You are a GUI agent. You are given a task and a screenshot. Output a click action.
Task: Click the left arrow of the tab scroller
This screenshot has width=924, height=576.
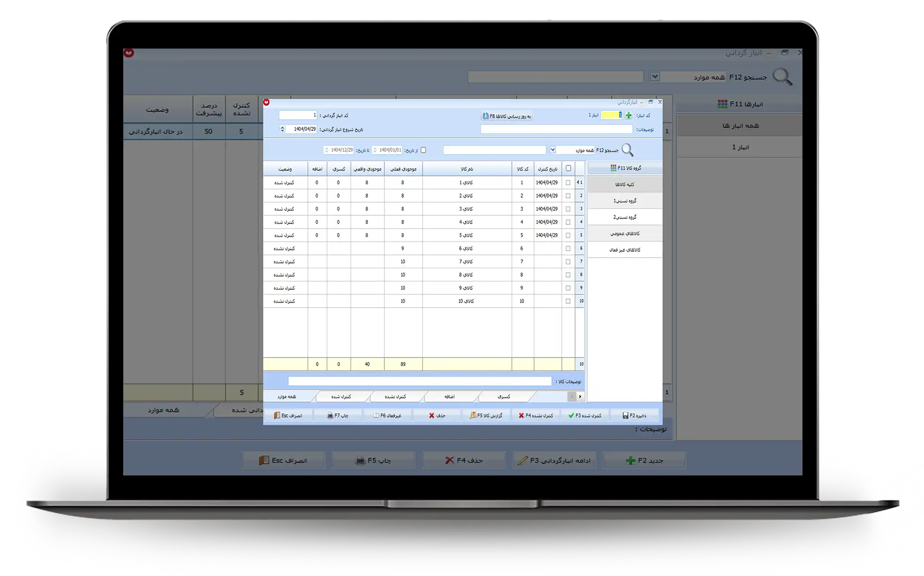(572, 397)
